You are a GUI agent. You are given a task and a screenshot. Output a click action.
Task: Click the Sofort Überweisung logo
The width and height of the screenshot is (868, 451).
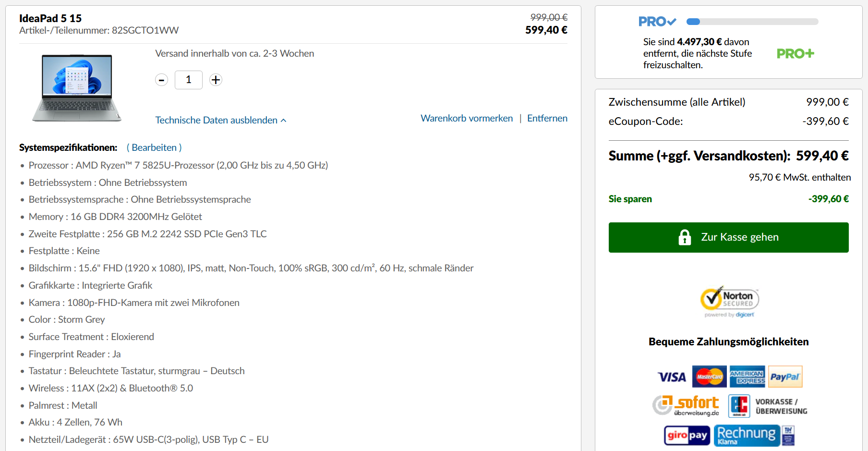(x=686, y=405)
